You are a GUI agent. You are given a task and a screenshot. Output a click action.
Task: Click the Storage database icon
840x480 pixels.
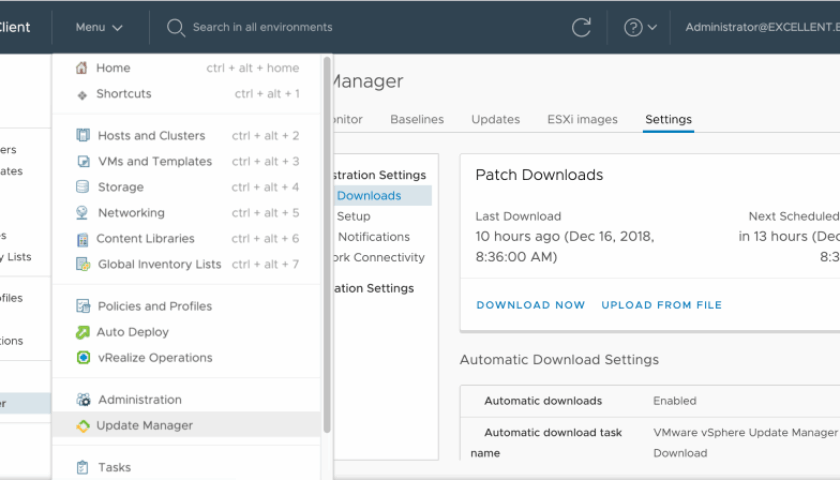click(82, 187)
